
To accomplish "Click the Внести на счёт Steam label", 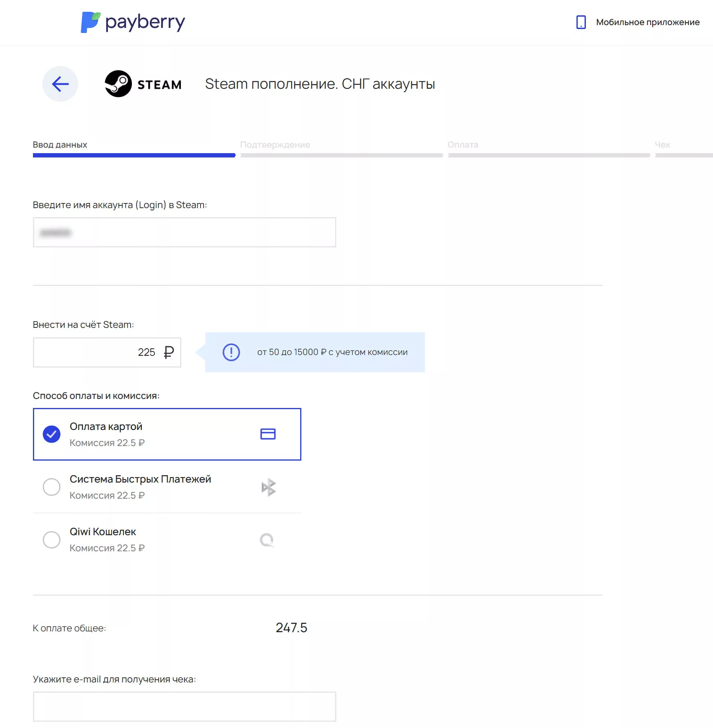I will pos(83,325).
